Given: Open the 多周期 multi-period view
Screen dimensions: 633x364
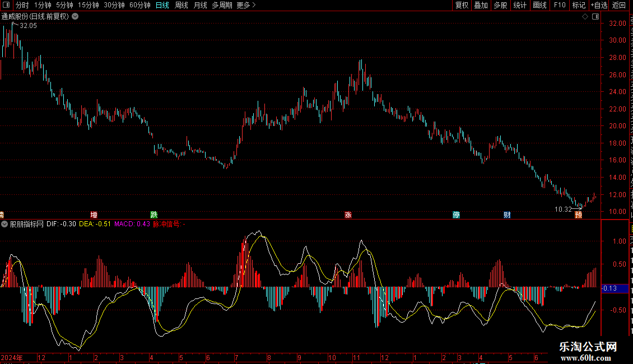Looking at the screenshot, I should click(x=222, y=5).
